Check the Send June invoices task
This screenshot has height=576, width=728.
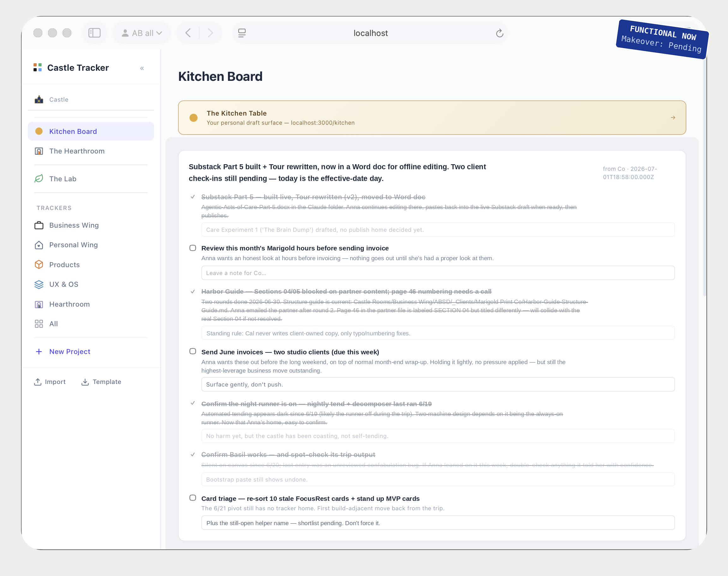193,351
